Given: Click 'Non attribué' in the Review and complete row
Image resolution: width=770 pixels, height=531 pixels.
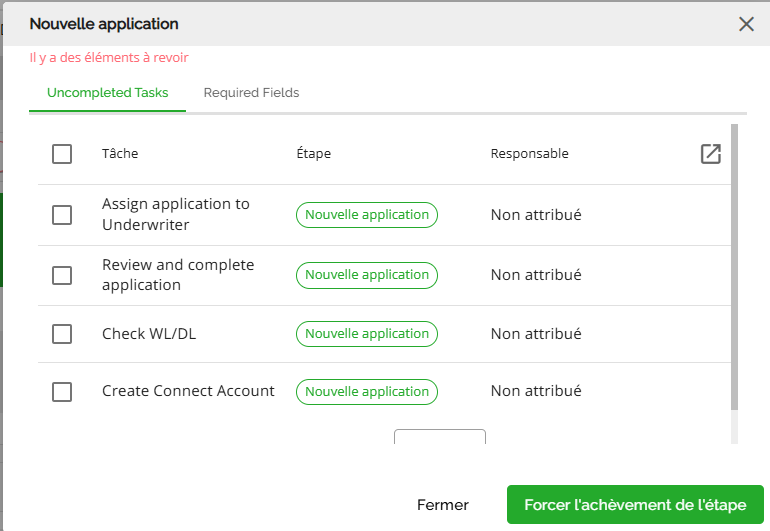Looking at the screenshot, I should 536,275.
